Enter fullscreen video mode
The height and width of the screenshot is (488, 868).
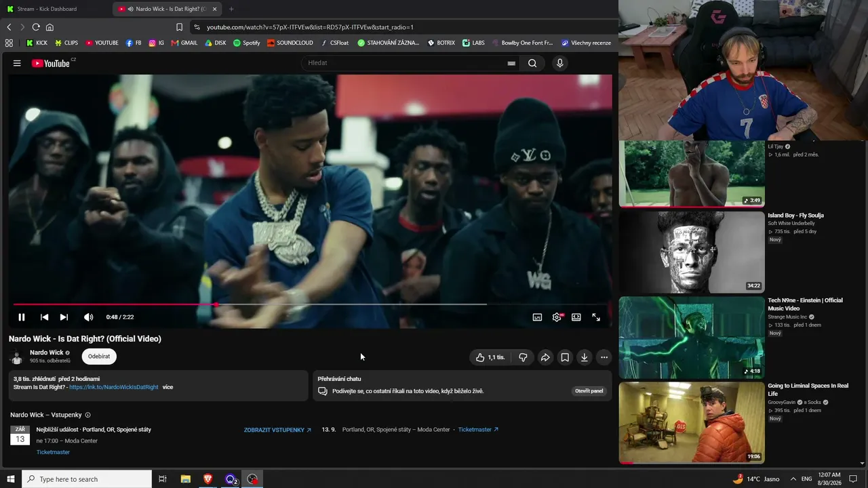pos(596,317)
